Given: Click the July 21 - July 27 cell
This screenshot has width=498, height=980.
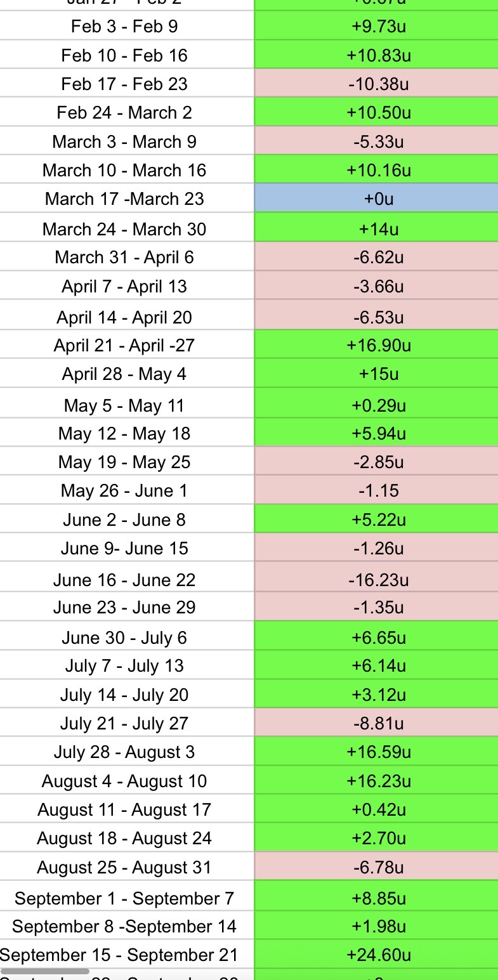Looking at the screenshot, I should point(124,723).
